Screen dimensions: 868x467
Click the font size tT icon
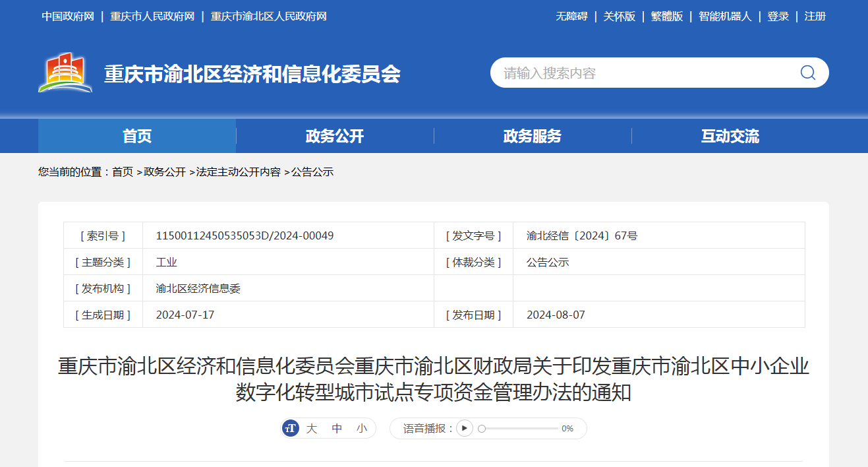(x=291, y=429)
